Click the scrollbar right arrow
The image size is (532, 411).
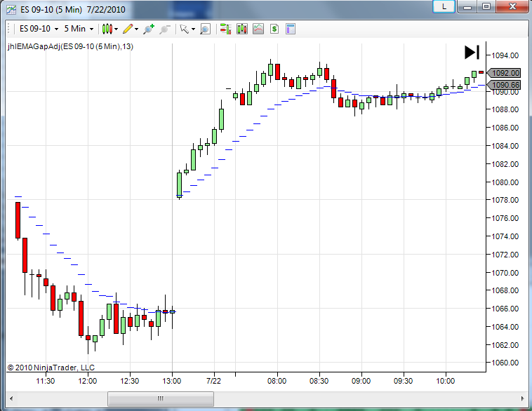tap(522, 398)
